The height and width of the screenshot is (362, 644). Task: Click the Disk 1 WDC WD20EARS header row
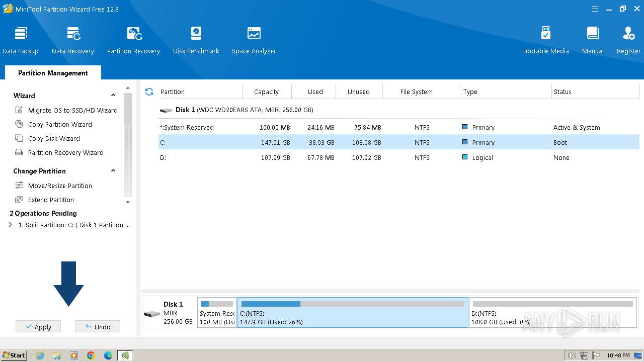tap(398, 110)
